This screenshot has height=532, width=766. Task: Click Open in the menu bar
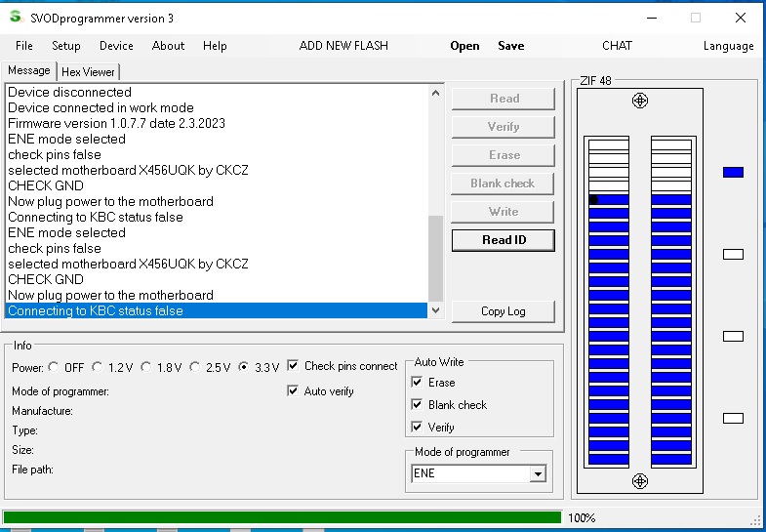464,46
